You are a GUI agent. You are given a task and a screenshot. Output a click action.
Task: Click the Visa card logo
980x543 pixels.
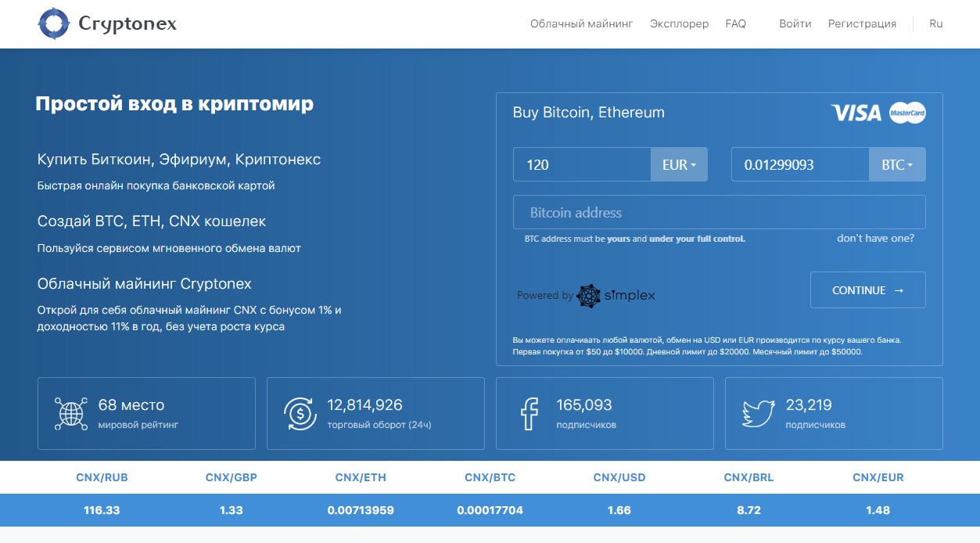856,113
